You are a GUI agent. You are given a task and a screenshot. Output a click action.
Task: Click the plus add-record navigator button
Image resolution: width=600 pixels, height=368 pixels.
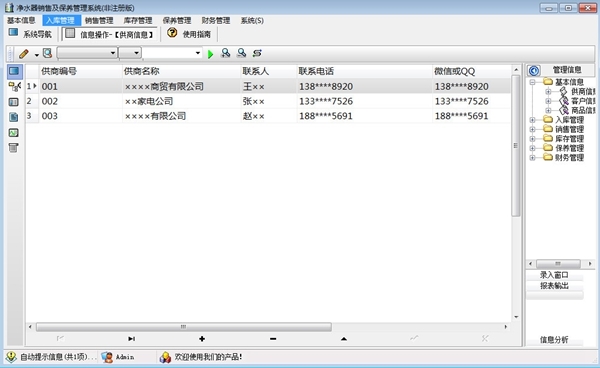[x=202, y=339]
